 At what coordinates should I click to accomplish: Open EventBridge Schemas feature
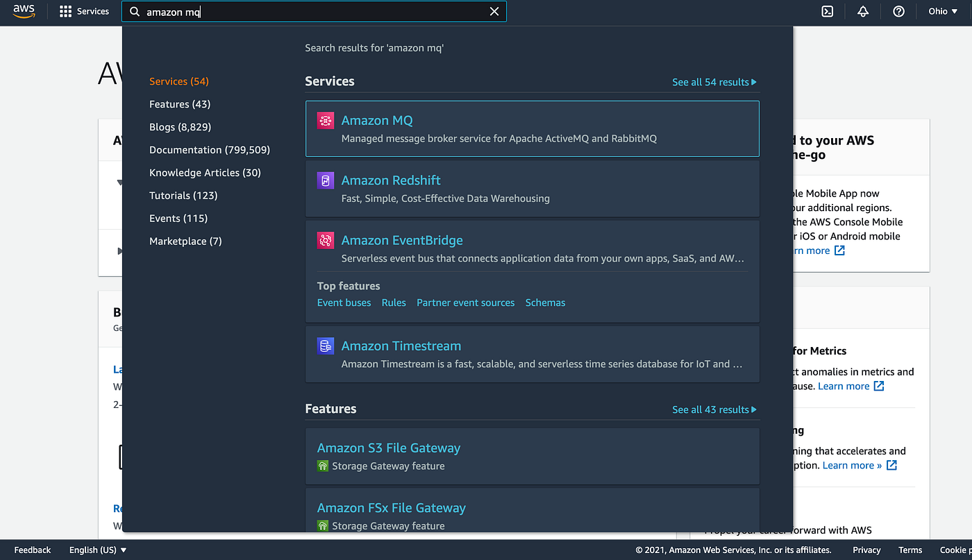[545, 303]
